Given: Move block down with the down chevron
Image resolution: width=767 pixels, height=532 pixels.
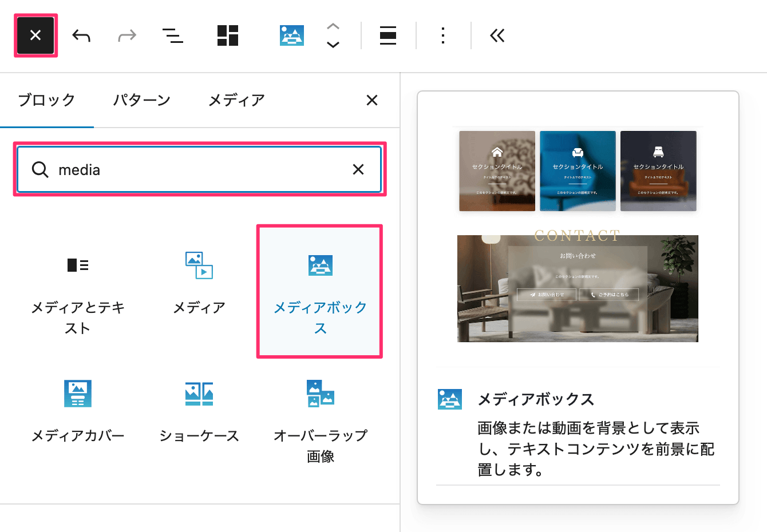Looking at the screenshot, I should (x=333, y=45).
